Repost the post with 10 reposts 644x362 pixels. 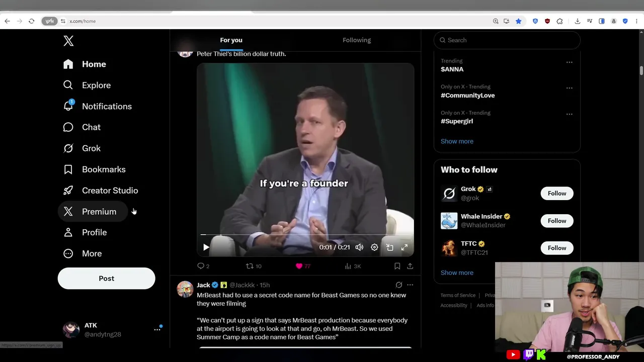point(253,266)
